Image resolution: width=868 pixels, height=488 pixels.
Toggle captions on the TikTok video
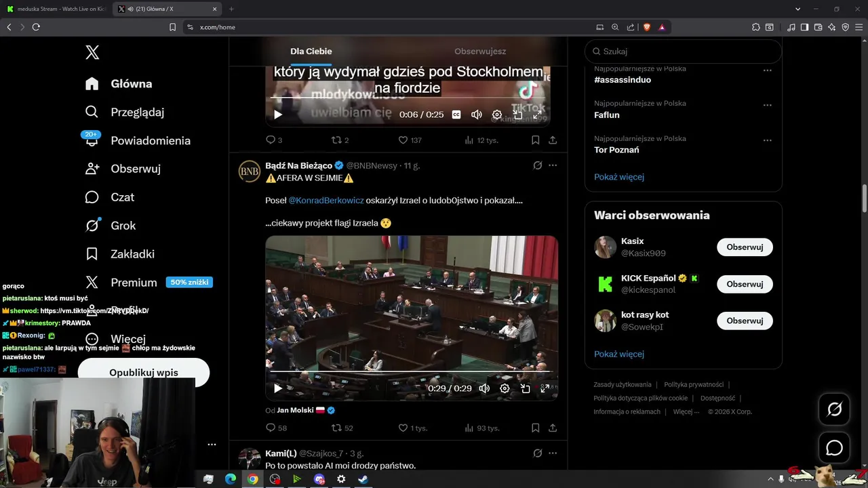456,115
